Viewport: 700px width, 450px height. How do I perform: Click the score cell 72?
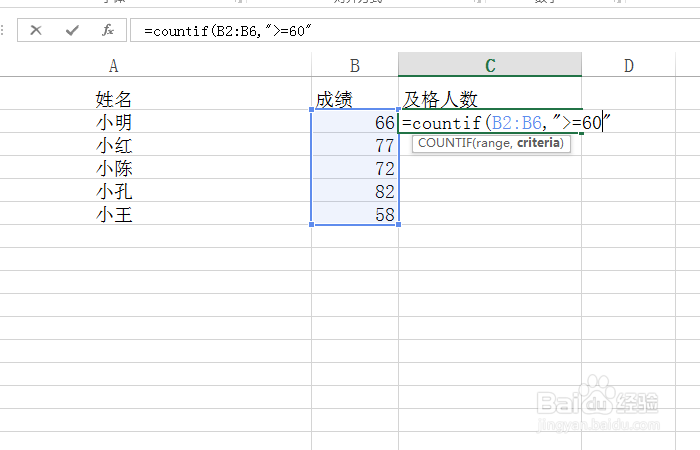click(x=355, y=168)
